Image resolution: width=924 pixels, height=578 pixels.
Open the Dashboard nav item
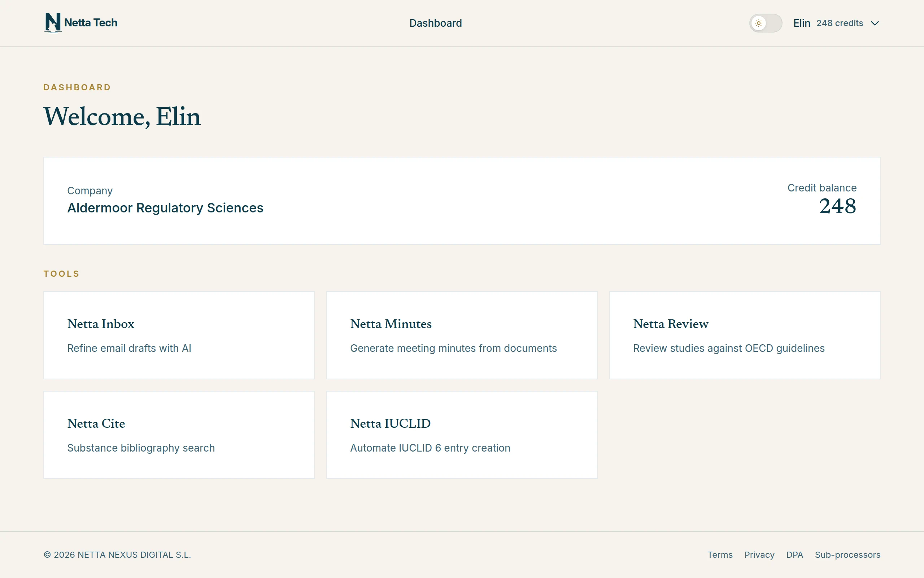pos(435,23)
